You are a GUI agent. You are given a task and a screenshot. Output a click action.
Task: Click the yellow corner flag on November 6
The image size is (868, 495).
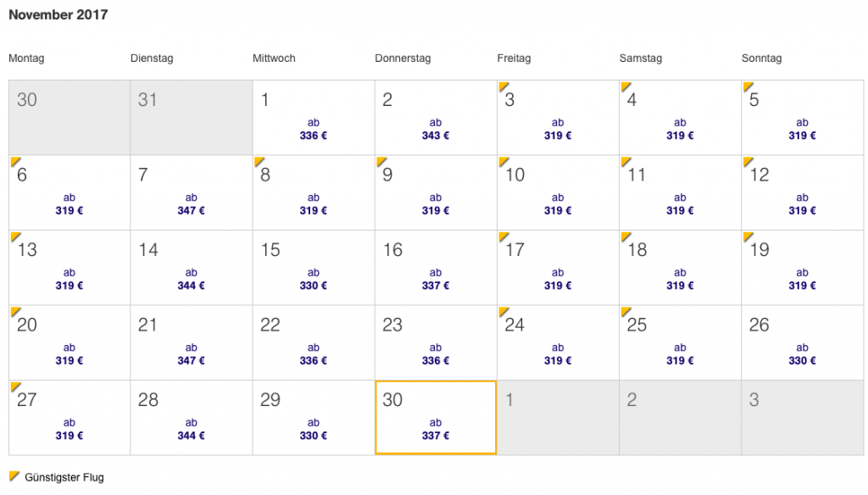point(15,161)
